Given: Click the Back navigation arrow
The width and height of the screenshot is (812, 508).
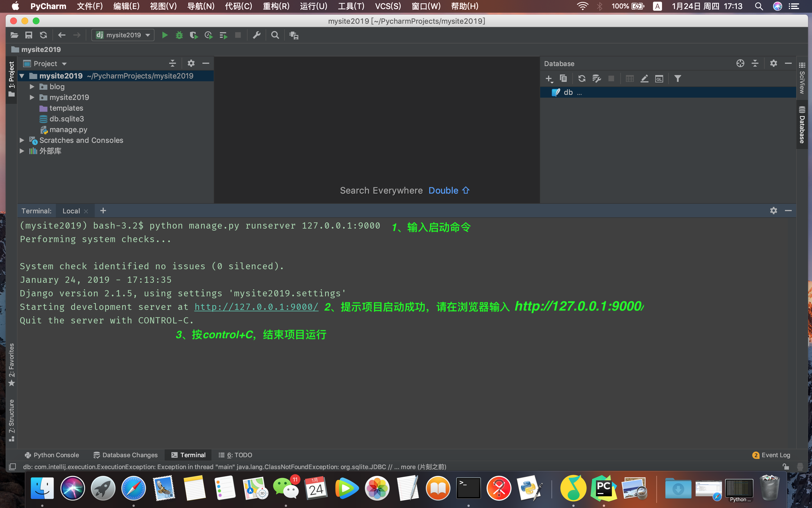Looking at the screenshot, I should [62, 35].
